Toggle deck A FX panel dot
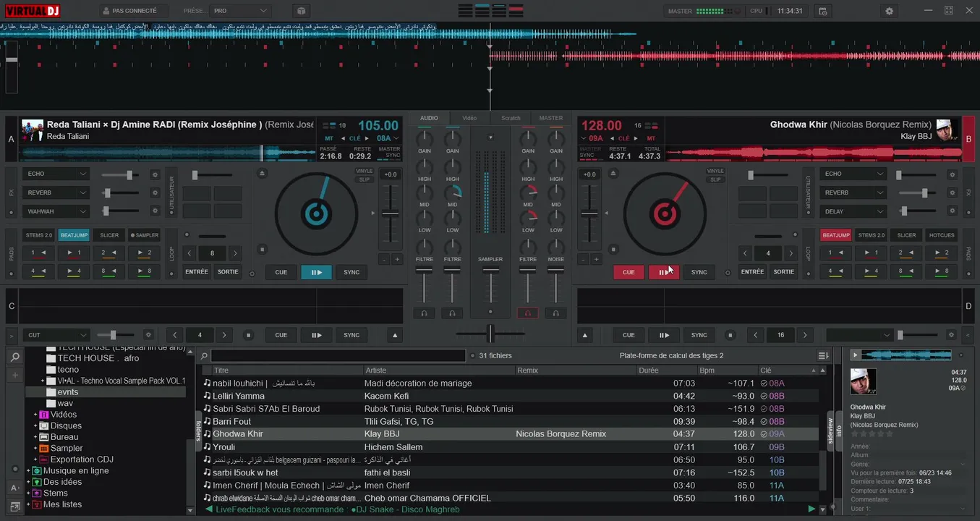 [11, 213]
